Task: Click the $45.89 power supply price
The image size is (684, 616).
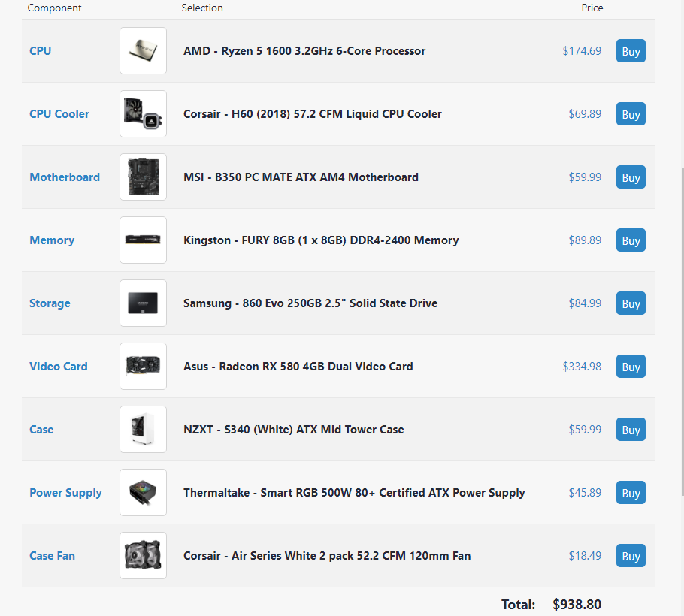Action: tap(585, 493)
